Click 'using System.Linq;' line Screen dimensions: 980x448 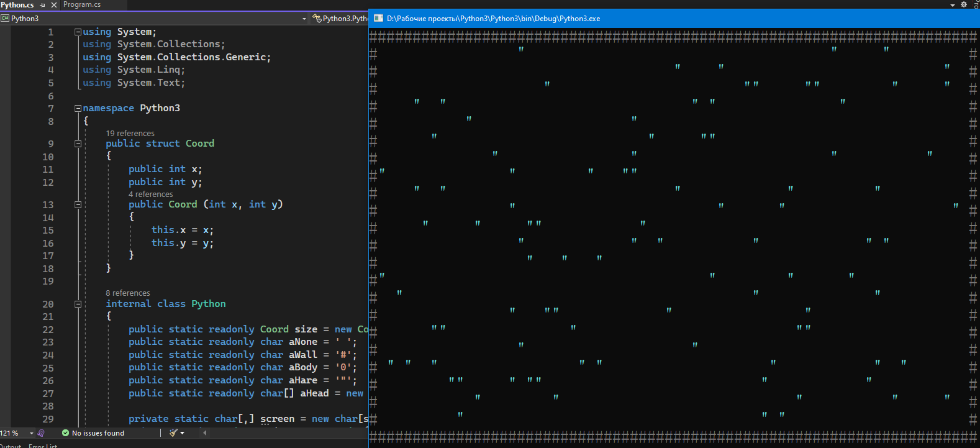[134, 70]
